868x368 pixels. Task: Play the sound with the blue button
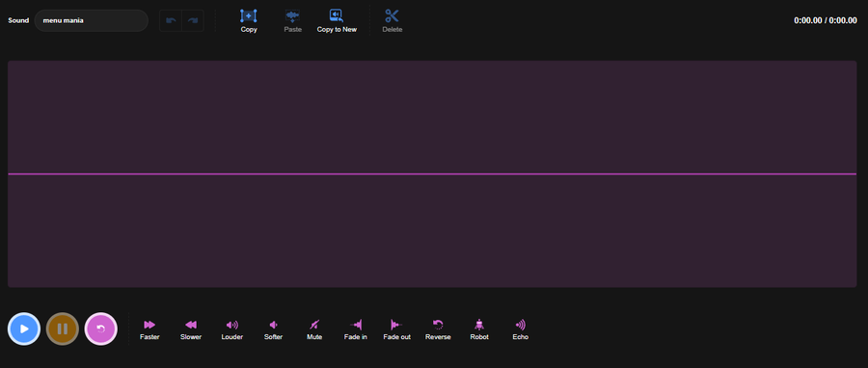coord(24,329)
